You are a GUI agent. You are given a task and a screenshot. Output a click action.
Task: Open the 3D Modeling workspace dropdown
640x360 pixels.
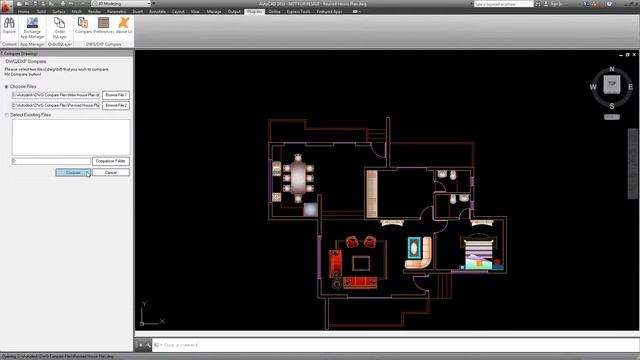pyautogui.click(x=122, y=4)
